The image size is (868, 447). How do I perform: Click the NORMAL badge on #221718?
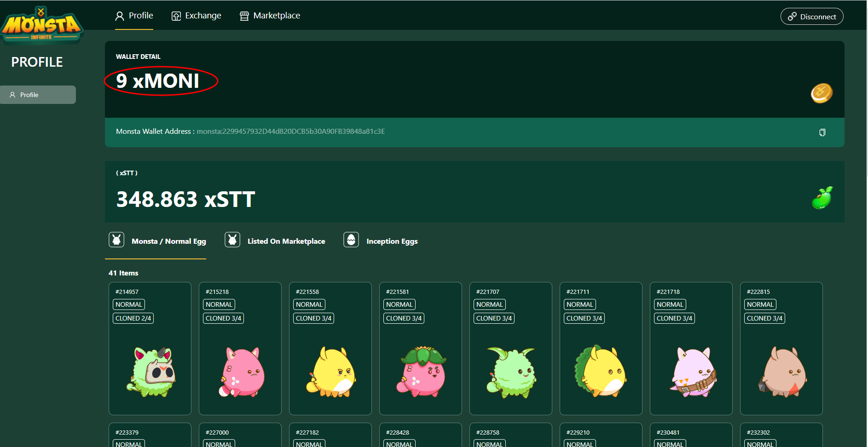[x=670, y=304]
